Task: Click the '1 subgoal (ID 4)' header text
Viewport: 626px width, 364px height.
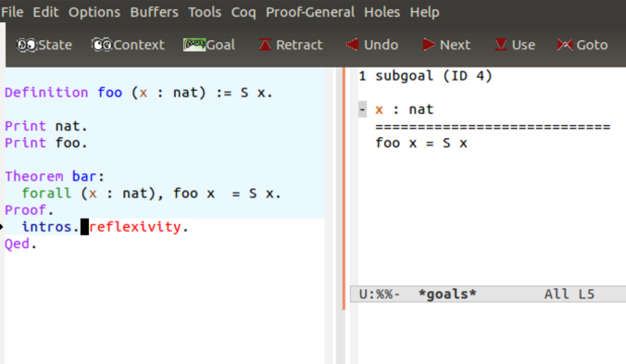Action: pyautogui.click(x=425, y=76)
